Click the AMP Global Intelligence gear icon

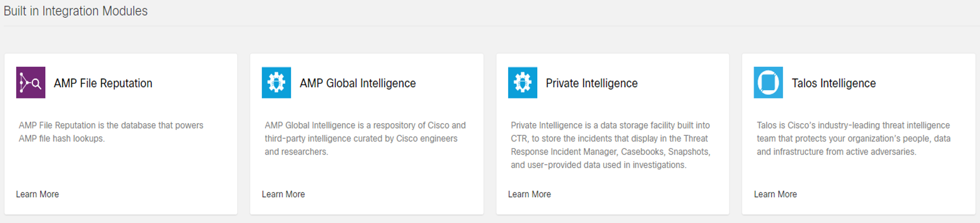click(276, 83)
